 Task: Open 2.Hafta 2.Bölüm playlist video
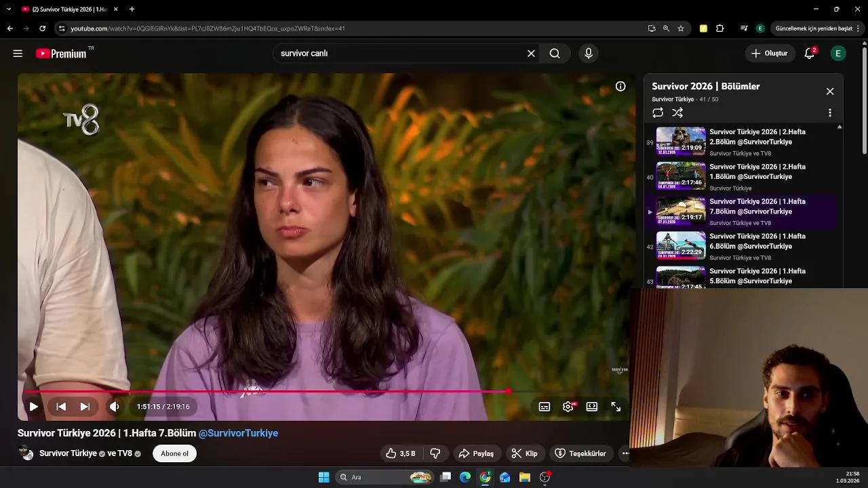(742, 142)
